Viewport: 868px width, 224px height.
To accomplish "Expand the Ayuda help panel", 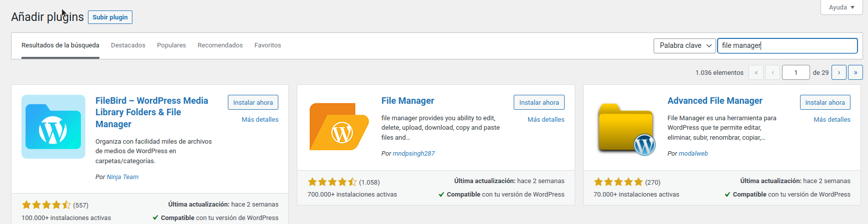I will 842,7.
